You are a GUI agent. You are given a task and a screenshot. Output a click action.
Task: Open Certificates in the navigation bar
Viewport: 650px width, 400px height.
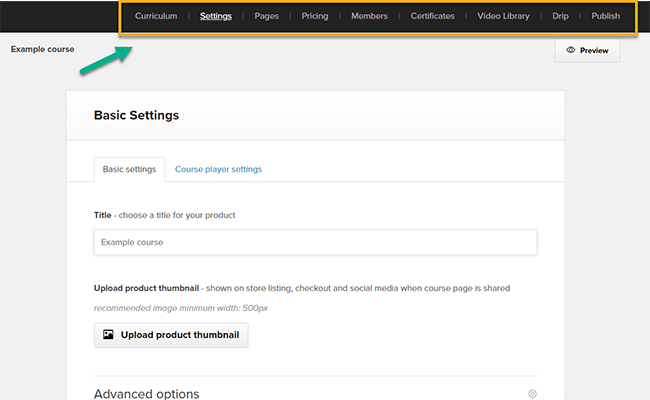click(x=432, y=16)
